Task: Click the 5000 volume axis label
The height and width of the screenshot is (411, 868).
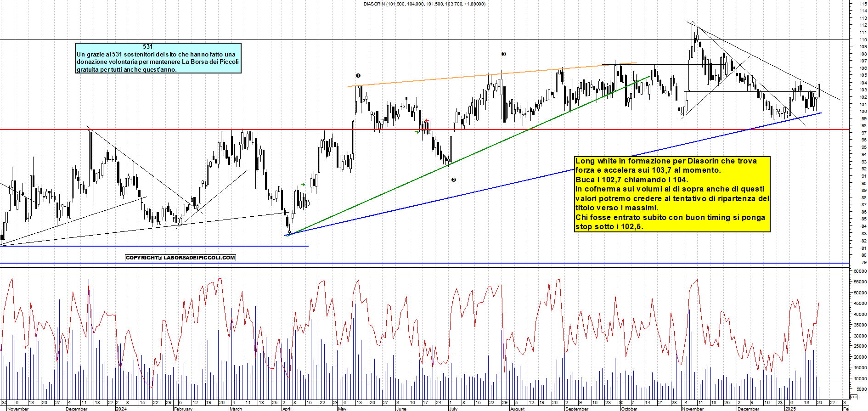Action: pos(861,389)
